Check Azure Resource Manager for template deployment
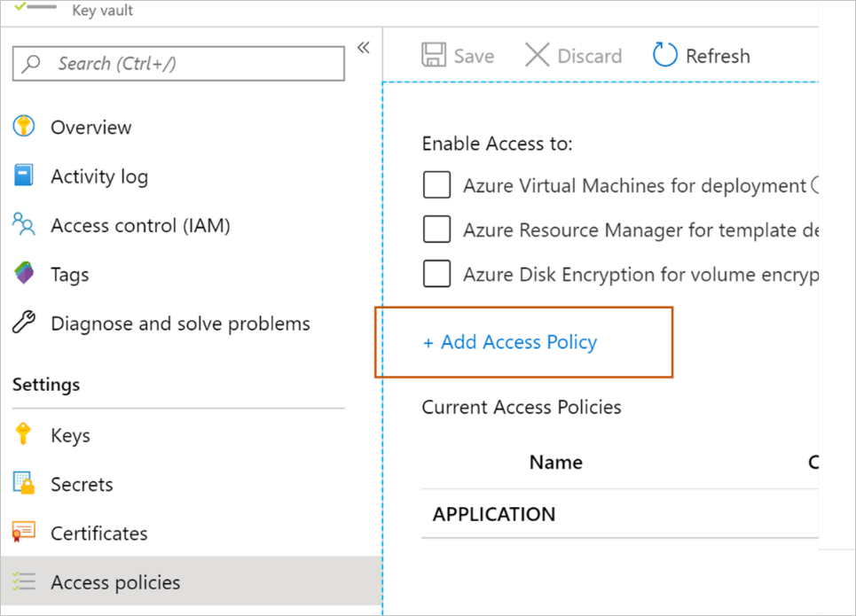Viewport: 856px width, 616px height. tap(436, 230)
